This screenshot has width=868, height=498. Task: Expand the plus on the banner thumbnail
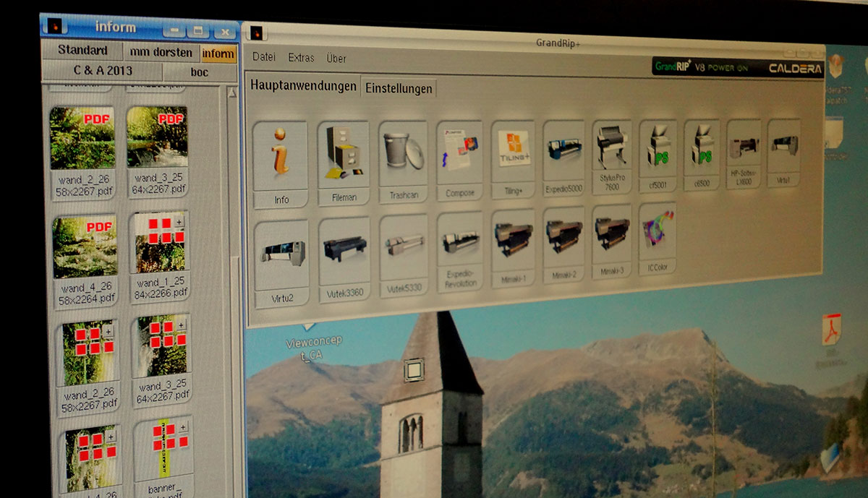183,427
